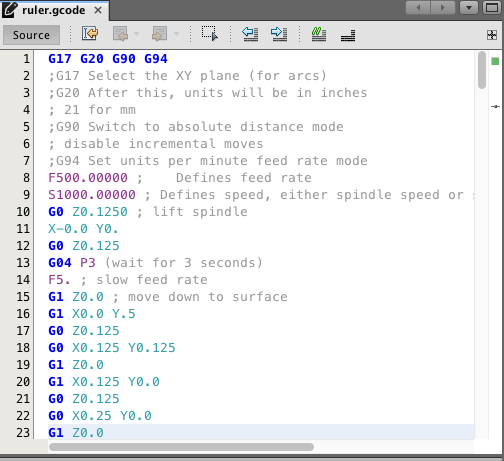Click the current line marker in error stripe

[x=495, y=106]
